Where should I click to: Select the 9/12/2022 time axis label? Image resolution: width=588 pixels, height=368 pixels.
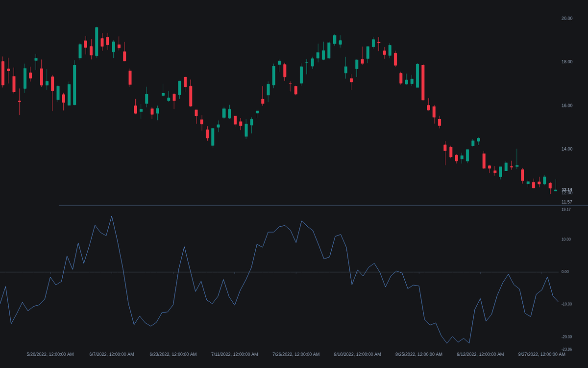480,354
